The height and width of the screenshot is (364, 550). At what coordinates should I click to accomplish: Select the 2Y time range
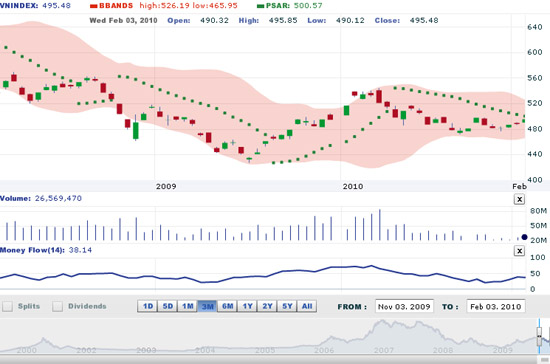[x=267, y=306]
